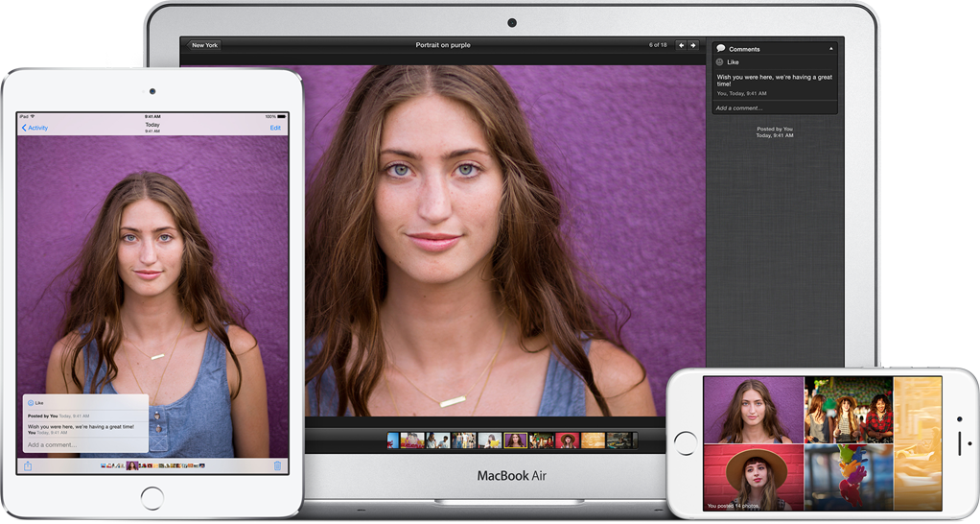Tap Edit in the iPad top bar
The image size is (980, 524).
click(x=275, y=128)
